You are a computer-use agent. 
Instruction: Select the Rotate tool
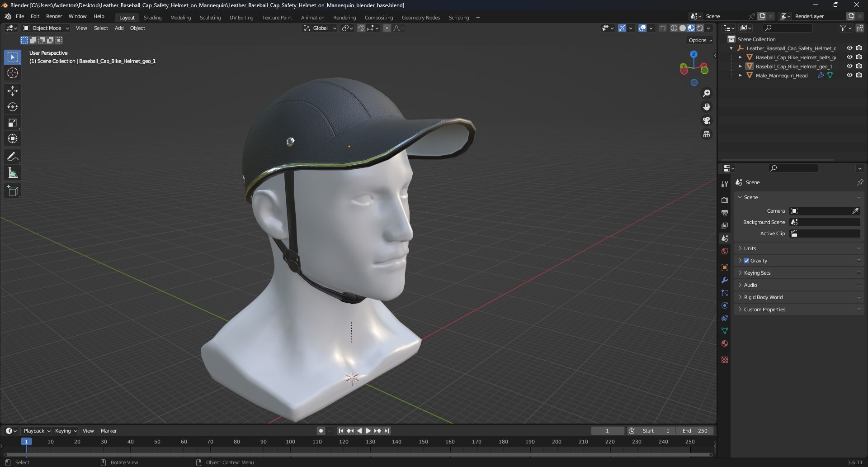pos(13,107)
